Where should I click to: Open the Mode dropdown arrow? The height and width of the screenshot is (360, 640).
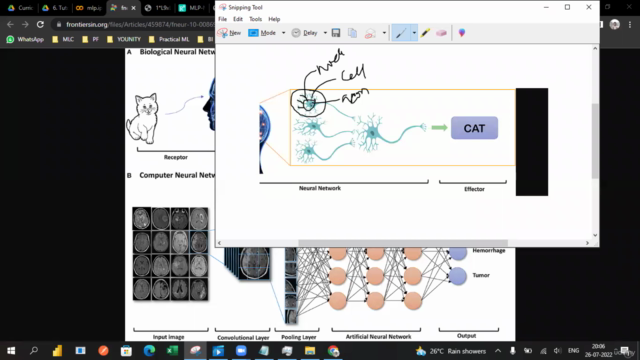pos(283,33)
